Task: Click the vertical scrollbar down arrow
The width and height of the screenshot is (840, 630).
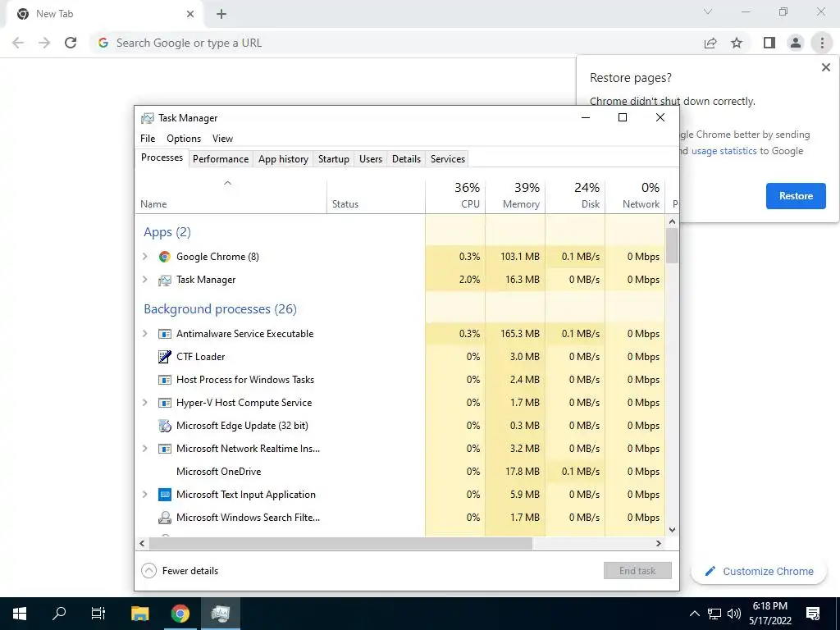Action: [673, 530]
